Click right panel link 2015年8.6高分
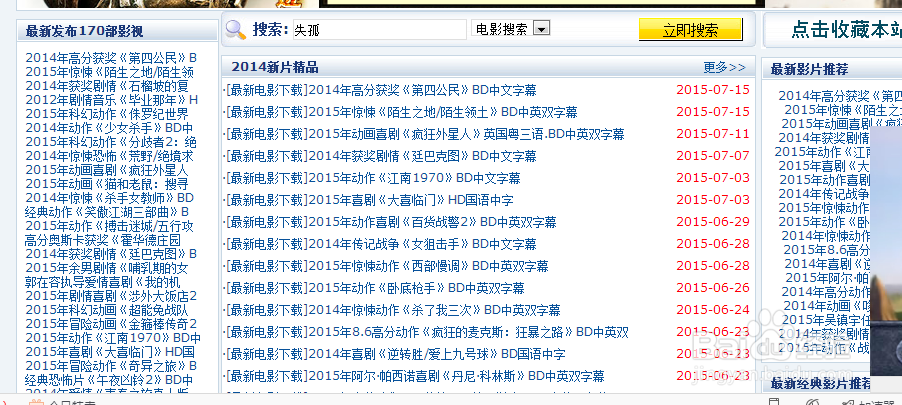Screen dimensions: 902x405 pyautogui.click(x=827, y=250)
